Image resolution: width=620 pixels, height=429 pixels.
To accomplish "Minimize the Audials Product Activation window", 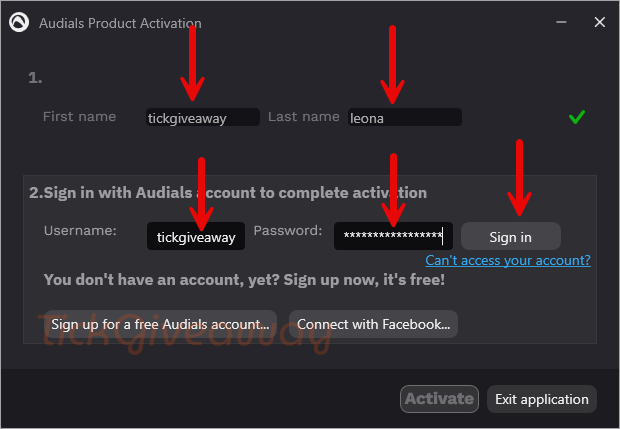I will [x=561, y=22].
